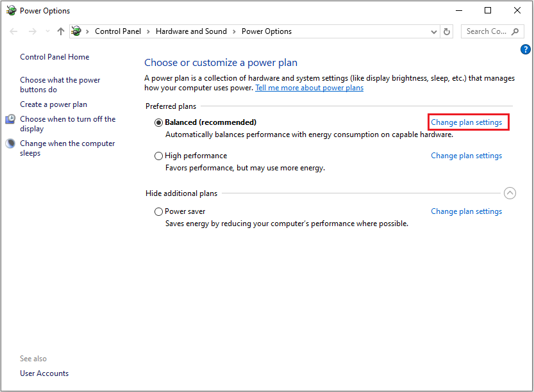Open the address bar history dropdown
Image resolution: width=534 pixels, height=392 pixels.
pos(433,32)
